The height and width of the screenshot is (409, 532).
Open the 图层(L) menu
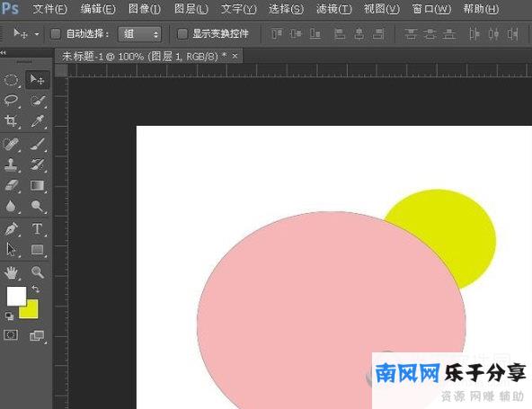coord(191,9)
